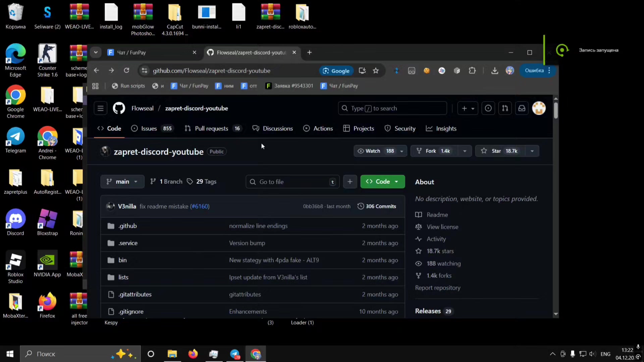This screenshot has height=362, width=644.
Task: Open the Discussions tab
Action: point(273,128)
